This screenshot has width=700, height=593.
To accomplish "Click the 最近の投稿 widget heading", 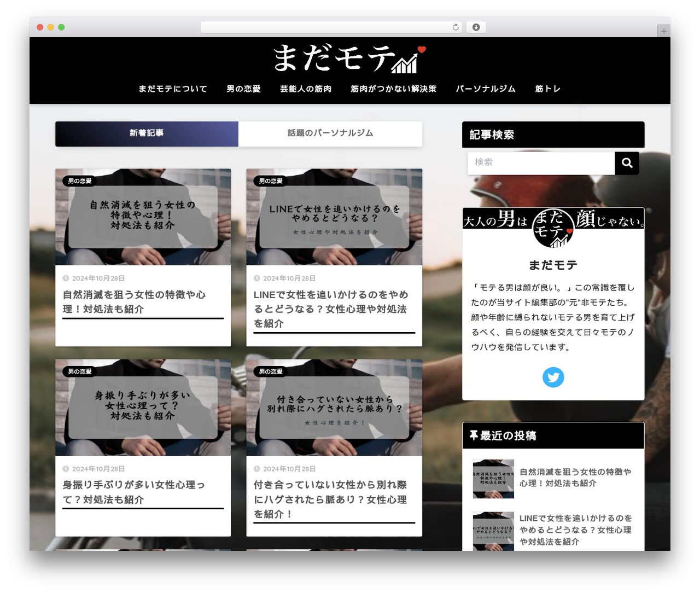I will click(x=553, y=435).
